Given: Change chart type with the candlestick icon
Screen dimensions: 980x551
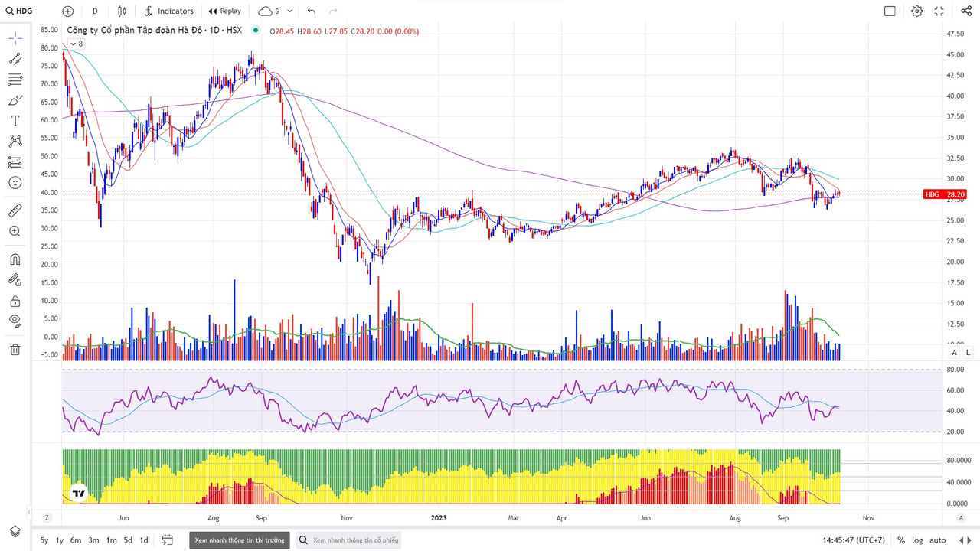Looking at the screenshot, I should [x=122, y=11].
